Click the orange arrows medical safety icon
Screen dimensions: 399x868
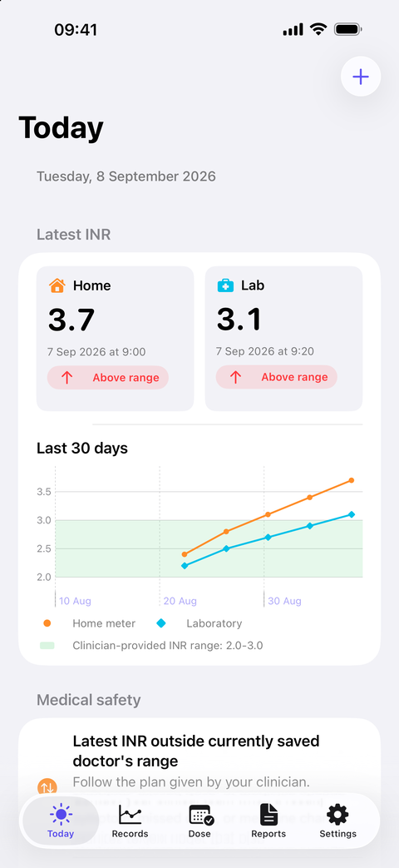tap(47, 787)
